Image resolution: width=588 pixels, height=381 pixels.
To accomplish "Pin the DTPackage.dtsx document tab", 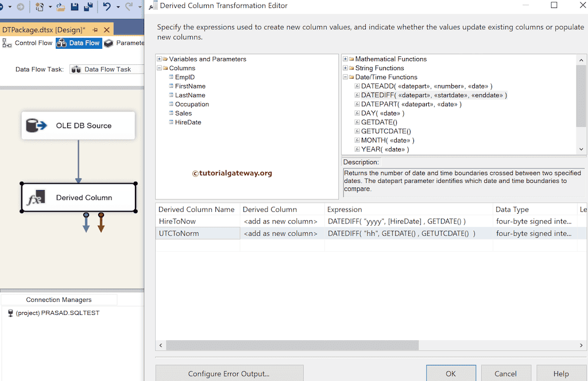I will (x=94, y=29).
